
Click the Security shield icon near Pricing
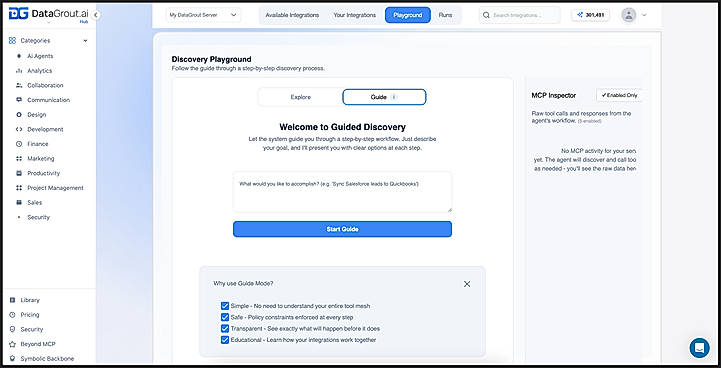(12, 329)
